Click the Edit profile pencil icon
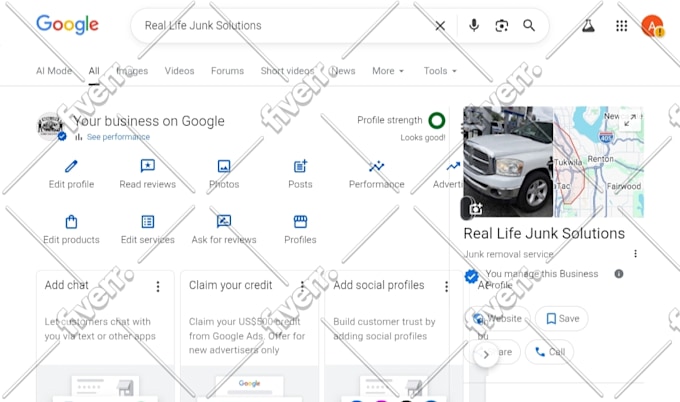 pos(71,166)
